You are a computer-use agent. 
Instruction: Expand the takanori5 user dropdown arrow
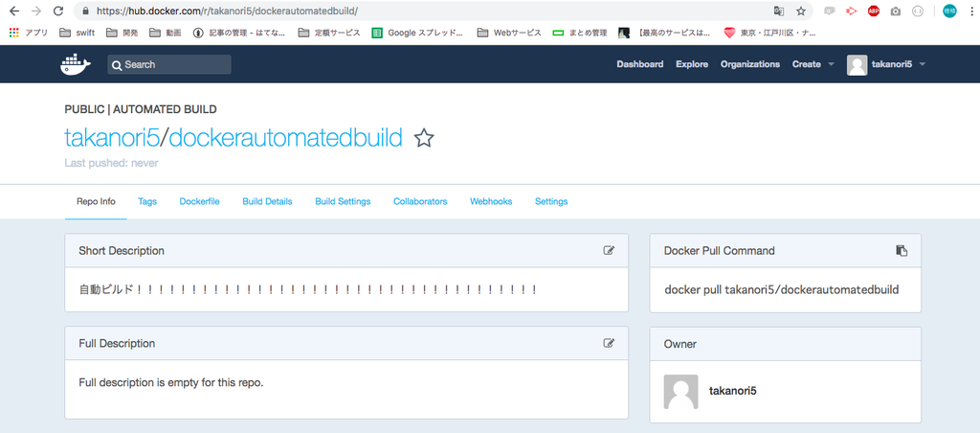click(923, 64)
